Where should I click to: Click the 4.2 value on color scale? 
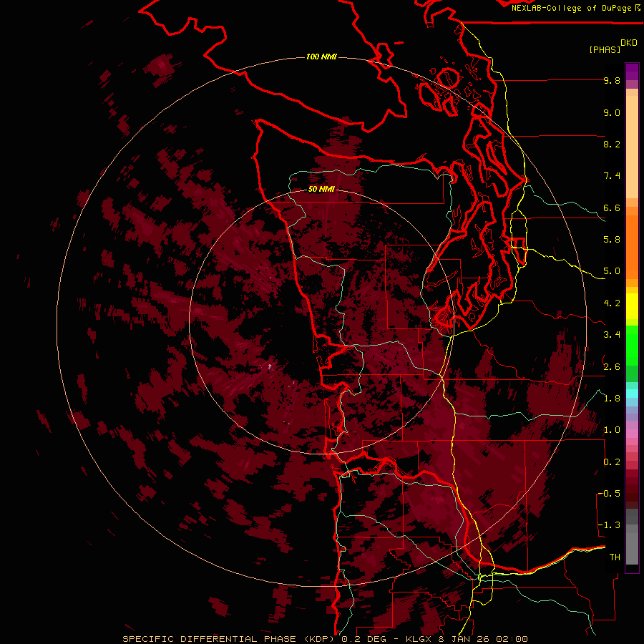(612, 303)
